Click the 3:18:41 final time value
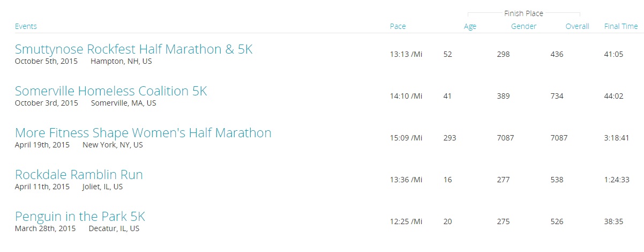The height and width of the screenshot is (252, 644). [616, 138]
